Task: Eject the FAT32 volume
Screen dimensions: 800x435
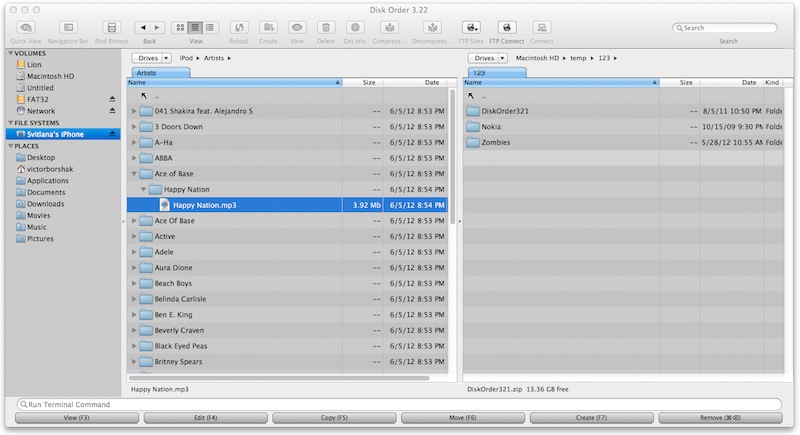Action: click(111, 99)
